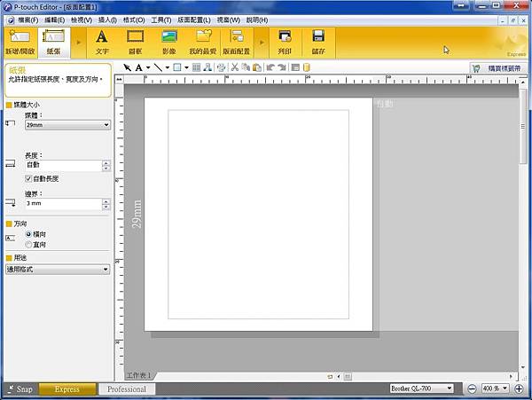This screenshot has width=532, height=400.
Task: Click the Layout (版面配置) ribbon icon
Action: 237,43
